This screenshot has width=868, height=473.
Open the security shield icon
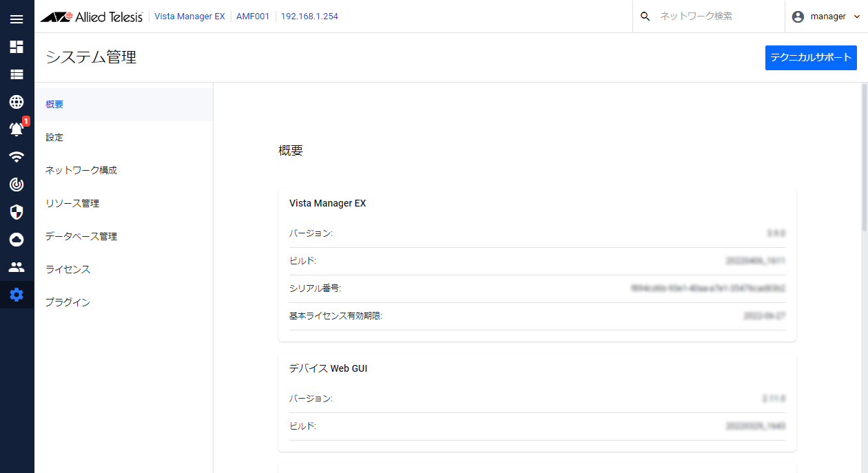click(17, 212)
